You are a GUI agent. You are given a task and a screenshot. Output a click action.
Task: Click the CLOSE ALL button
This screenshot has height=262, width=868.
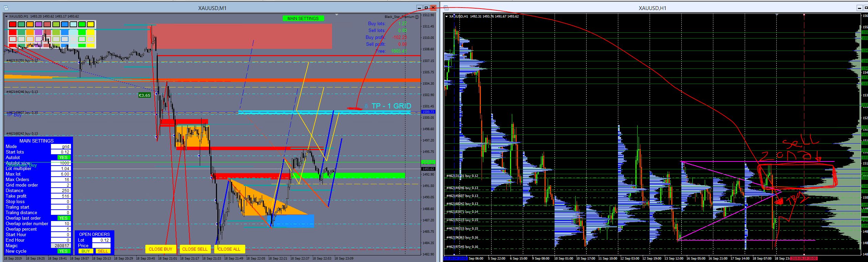229,249
